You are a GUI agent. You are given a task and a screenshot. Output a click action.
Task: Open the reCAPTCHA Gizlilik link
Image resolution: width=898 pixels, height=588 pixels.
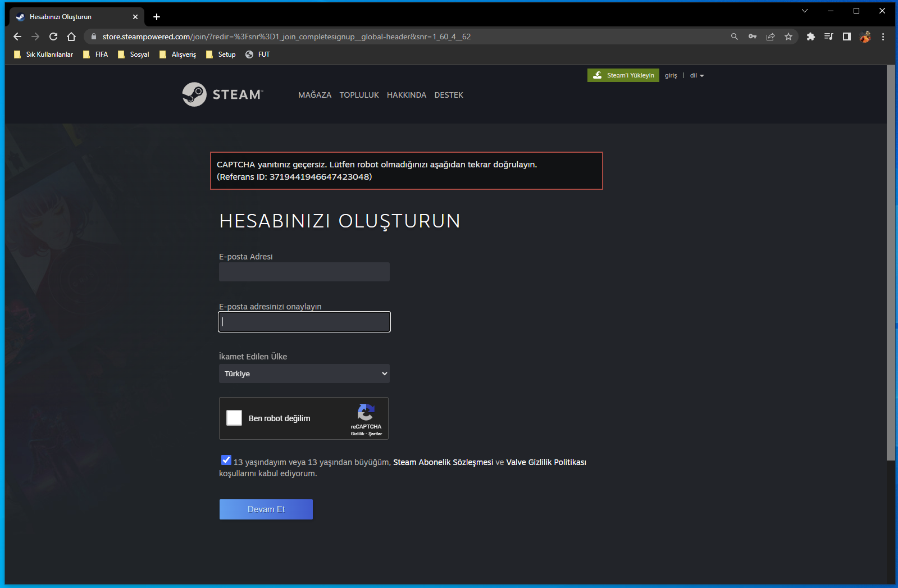(357, 434)
